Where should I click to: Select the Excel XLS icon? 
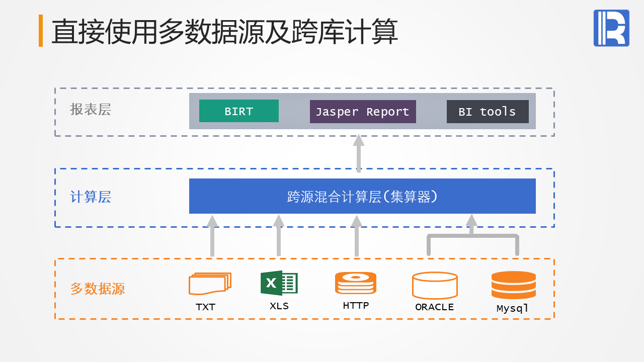pyautogui.click(x=279, y=283)
